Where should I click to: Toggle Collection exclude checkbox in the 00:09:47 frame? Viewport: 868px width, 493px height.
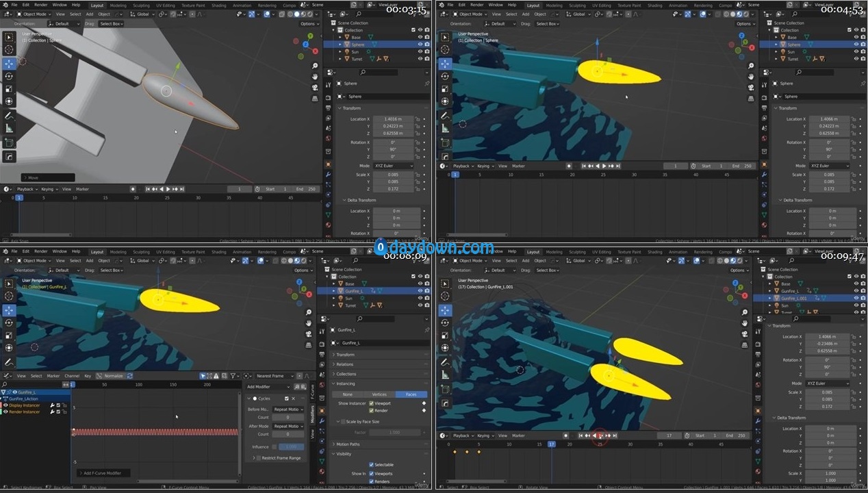[x=850, y=277]
